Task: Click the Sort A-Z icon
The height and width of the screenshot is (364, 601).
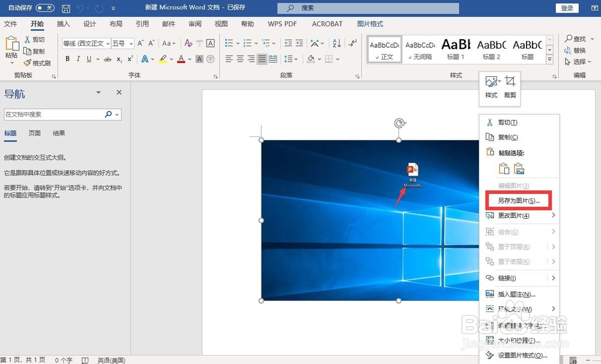Action: pyautogui.click(x=337, y=43)
